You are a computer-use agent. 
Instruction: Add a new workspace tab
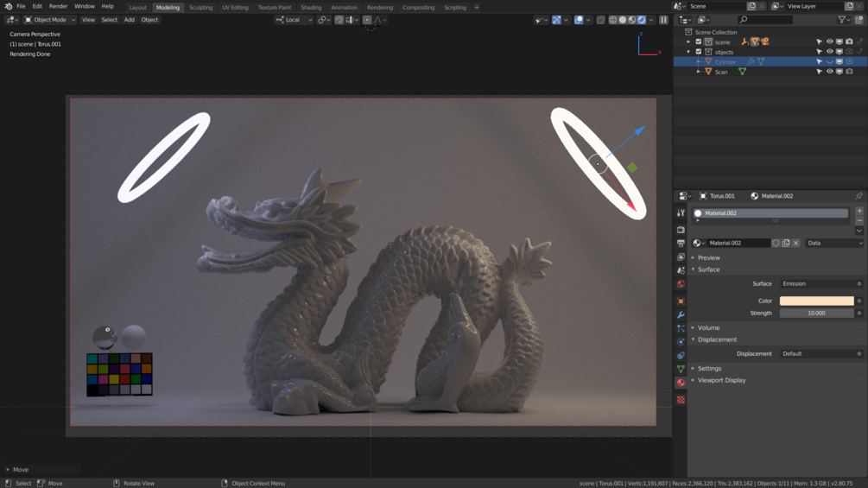tap(477, 7)
